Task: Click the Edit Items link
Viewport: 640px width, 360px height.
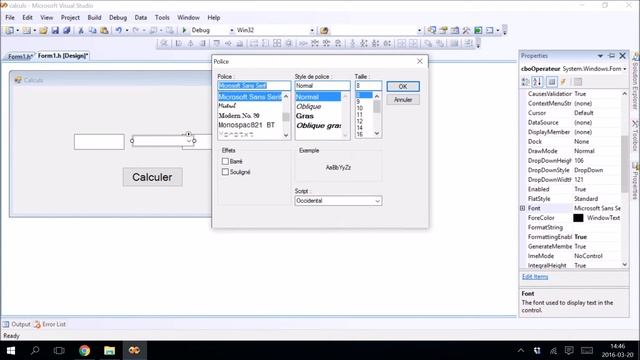Action: tap(535, 277)
